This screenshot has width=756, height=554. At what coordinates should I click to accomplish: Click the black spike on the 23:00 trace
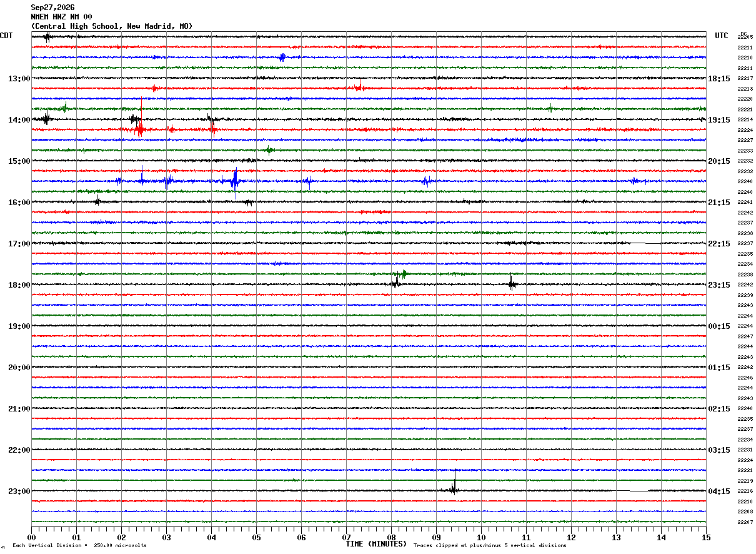(x=454, y=484)
